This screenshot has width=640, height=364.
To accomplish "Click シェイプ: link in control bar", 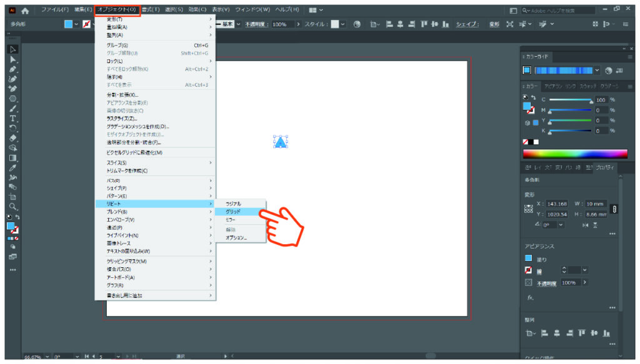I will [467, 24].
